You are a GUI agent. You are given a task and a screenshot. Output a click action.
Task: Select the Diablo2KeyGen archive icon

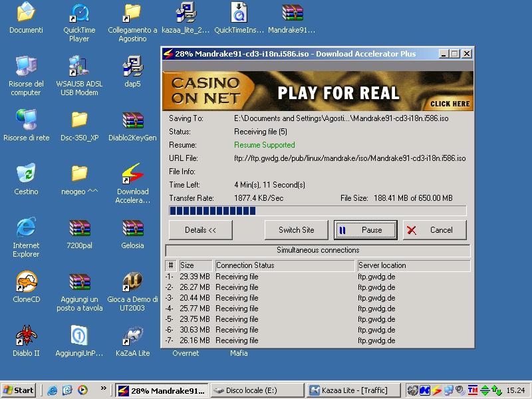click(x=132, y=120)
